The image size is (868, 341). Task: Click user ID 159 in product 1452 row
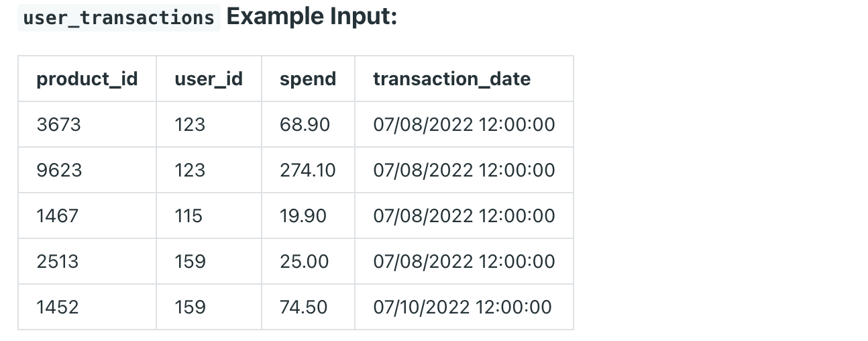tap(190, 307)
